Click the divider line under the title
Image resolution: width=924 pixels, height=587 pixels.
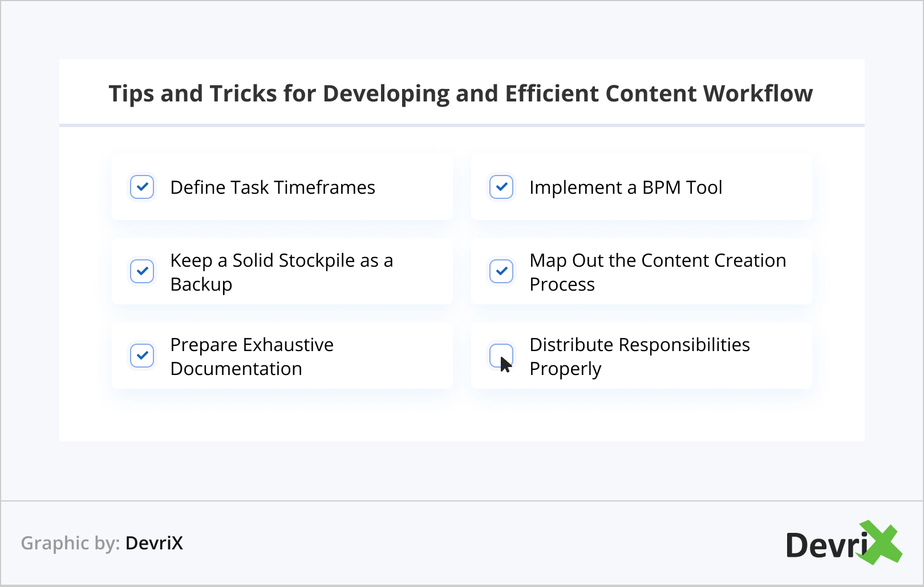[x=462, y=125]
